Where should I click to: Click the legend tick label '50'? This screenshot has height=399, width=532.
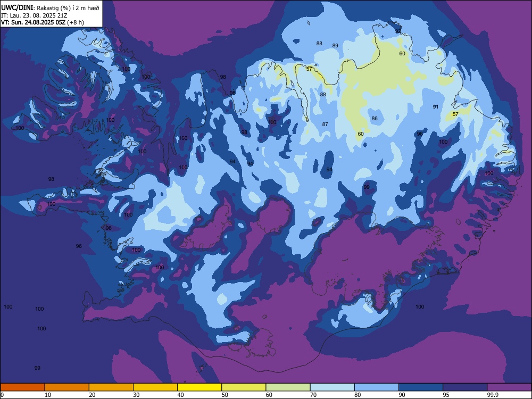coord(225,395)
